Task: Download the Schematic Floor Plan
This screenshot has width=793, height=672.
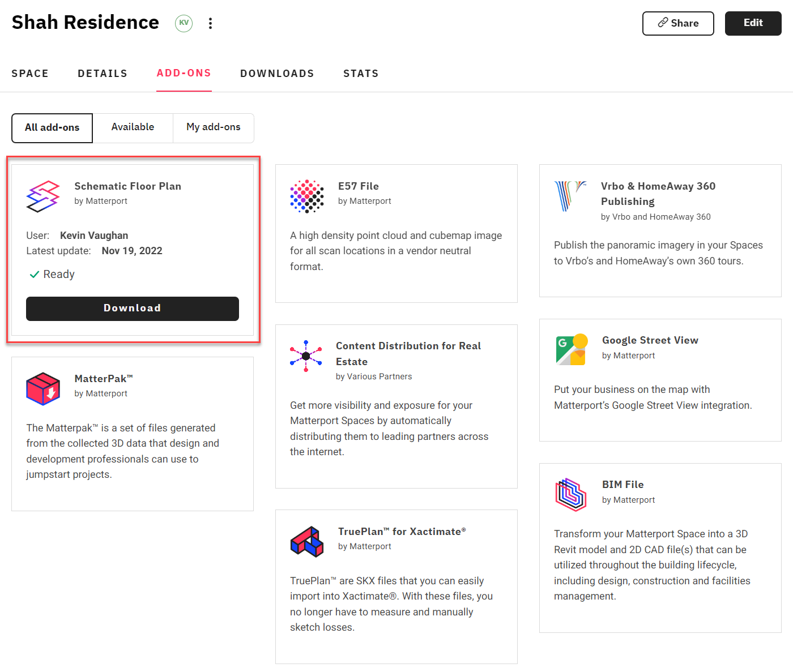Action: (133, 309)
